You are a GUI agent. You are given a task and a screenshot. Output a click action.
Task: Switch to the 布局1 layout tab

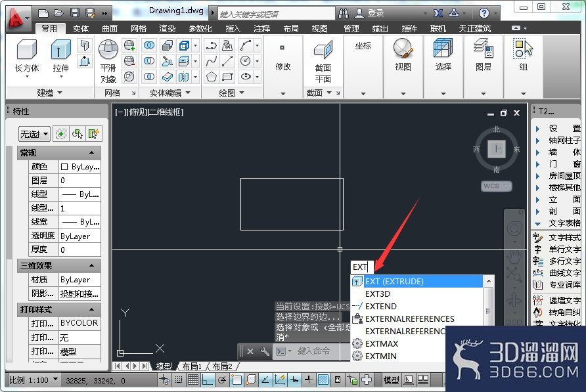(192, 366)
